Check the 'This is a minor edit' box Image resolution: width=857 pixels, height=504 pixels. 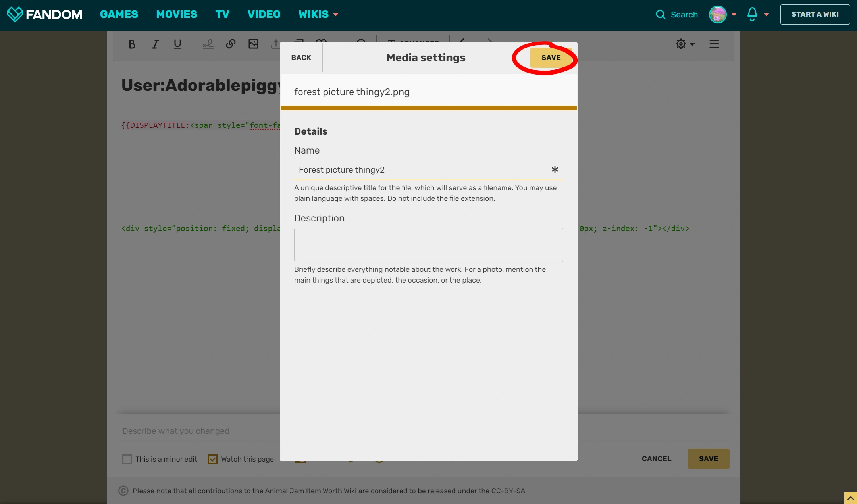coord(127,459)
